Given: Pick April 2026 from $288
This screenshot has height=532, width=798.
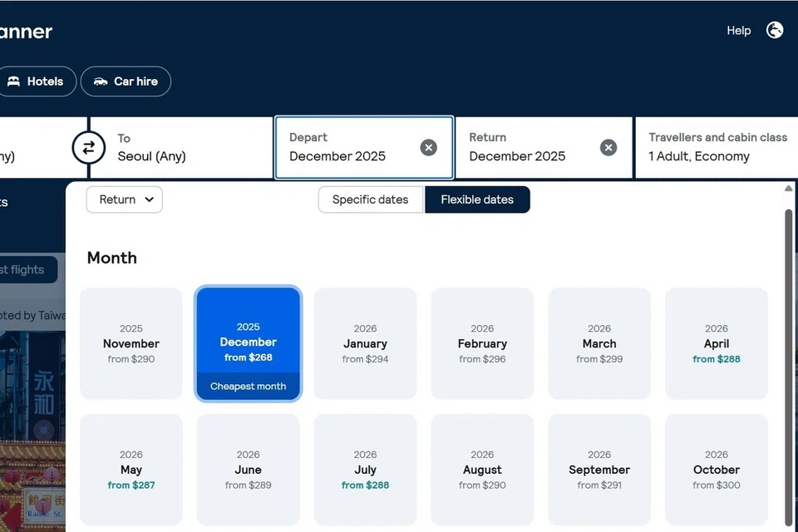Looking at the screenshot, I should click(x=717, y=343).
